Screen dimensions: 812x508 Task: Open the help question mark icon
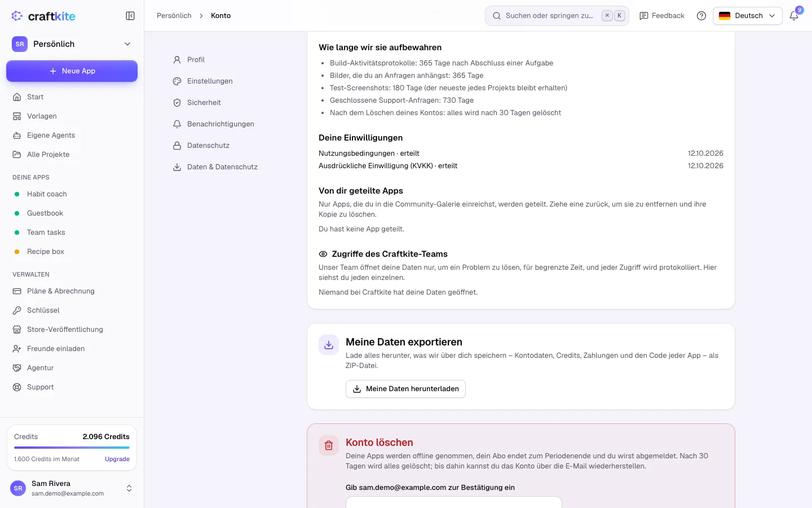[x=701, y=16]
